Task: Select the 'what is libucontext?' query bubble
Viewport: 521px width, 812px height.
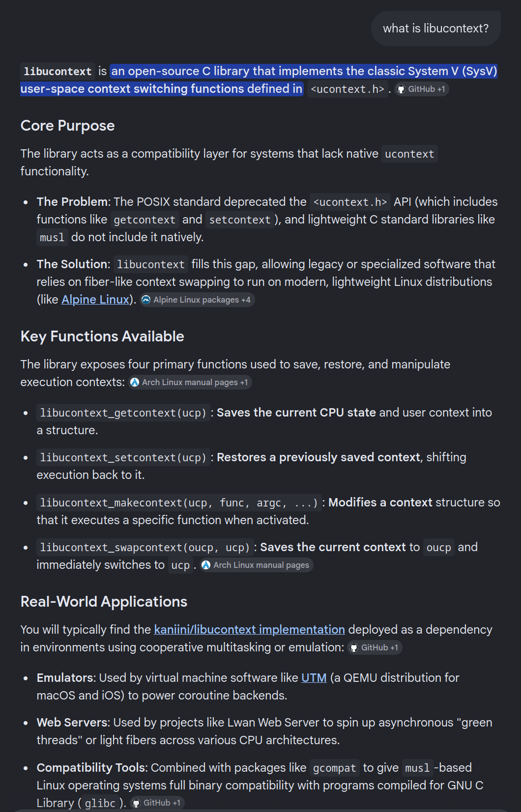Action: pyautogui.click(x=436, y=28)
